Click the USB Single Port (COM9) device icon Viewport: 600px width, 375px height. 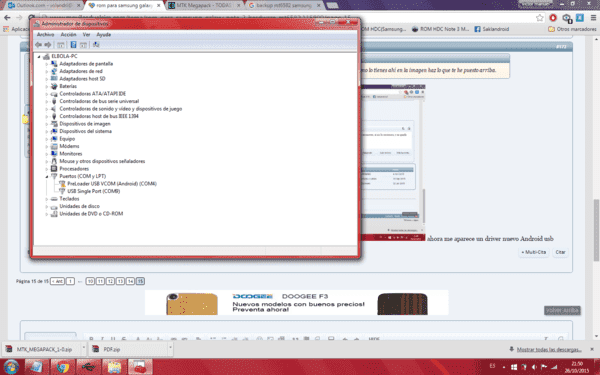tap(62, 191)
